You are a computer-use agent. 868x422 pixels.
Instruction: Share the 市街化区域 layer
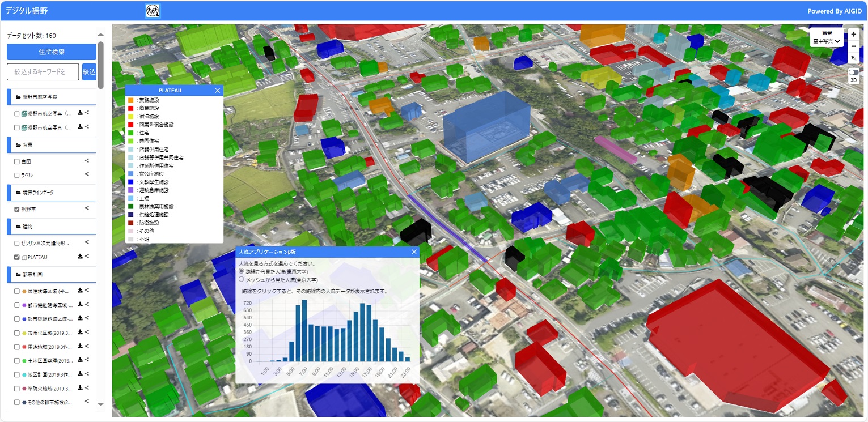click(x=87, y=333)
